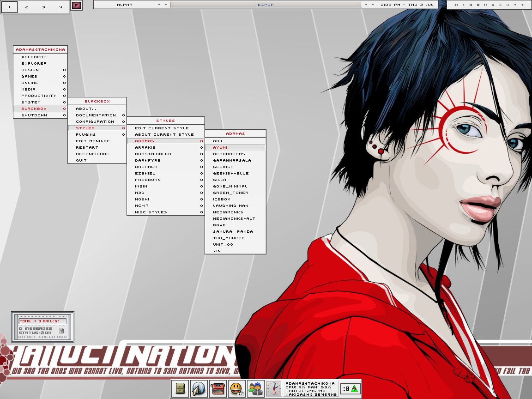
Task: Click the EZPOP window title bar
Action: coord(266,5)
